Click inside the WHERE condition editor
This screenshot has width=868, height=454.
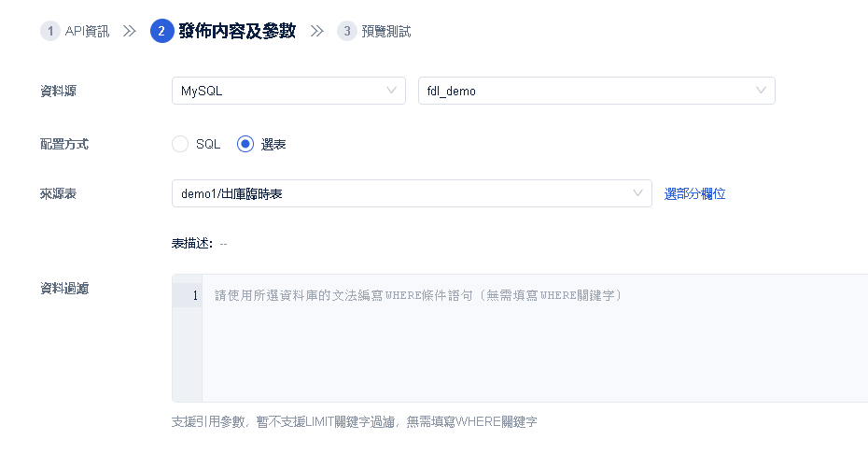[532, 346]
